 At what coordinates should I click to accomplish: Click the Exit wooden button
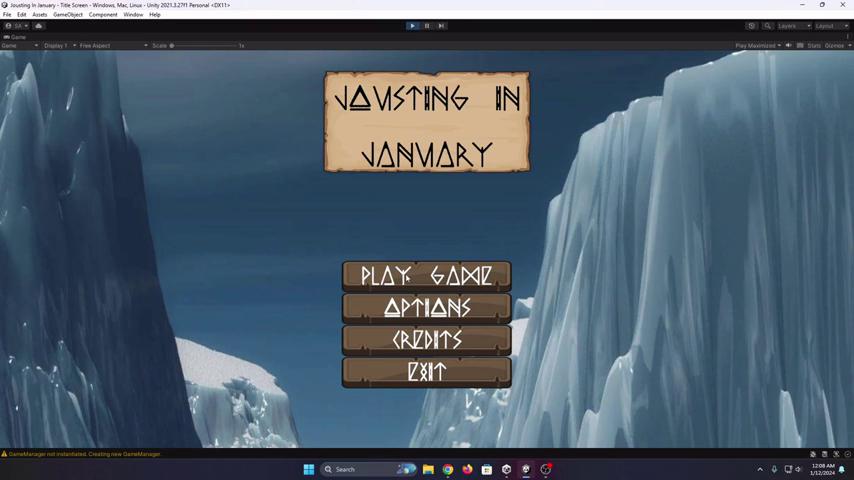click(426, 373)
